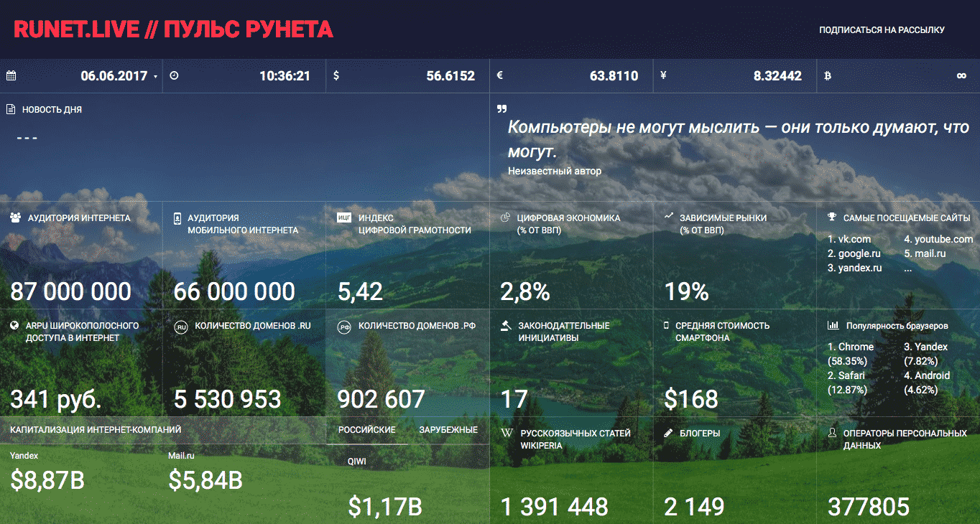980x524 pixels.
Task: Click the date value 06.06.2017
Action: [114, 76]
